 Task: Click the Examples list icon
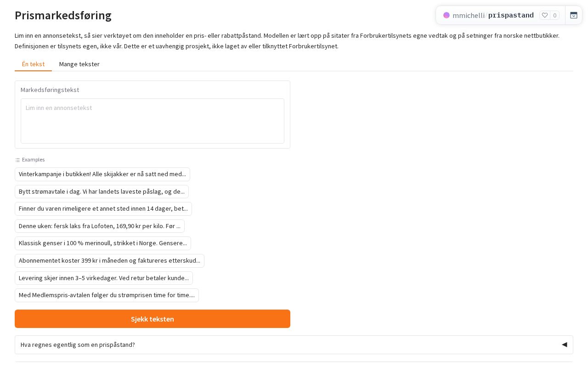17,160
